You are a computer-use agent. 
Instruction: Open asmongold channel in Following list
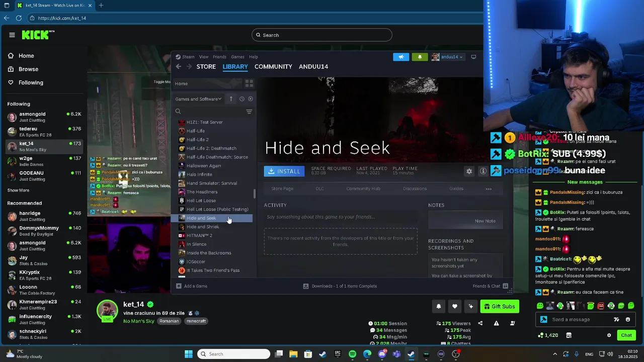pyautogui.click(x=44, y=117)
